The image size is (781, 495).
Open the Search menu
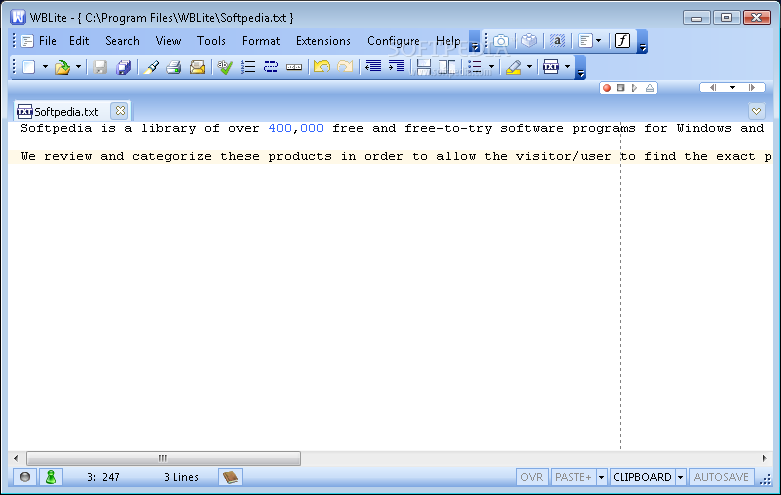click(x=123, y=41)
